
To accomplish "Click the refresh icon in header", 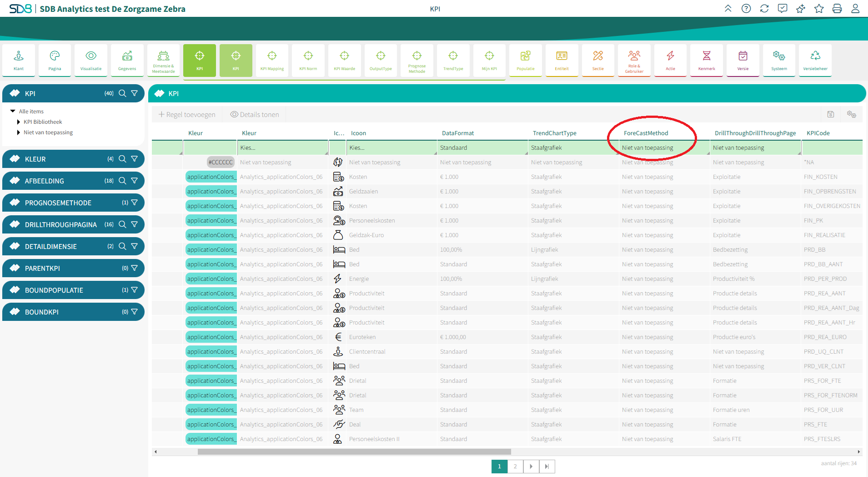I will (764, 9).
